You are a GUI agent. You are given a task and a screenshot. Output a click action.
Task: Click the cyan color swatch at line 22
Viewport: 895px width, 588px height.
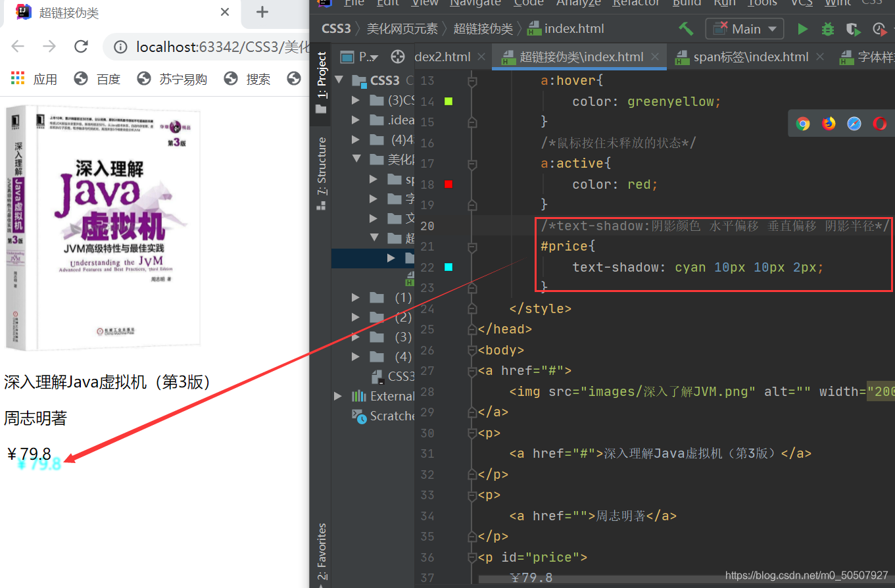(x=448, y=267)
